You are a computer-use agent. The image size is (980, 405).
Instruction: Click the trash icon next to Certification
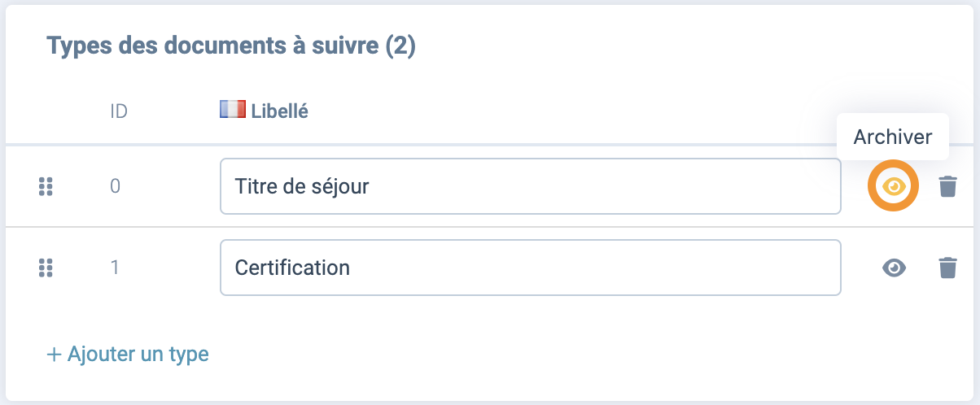[947, 268]
